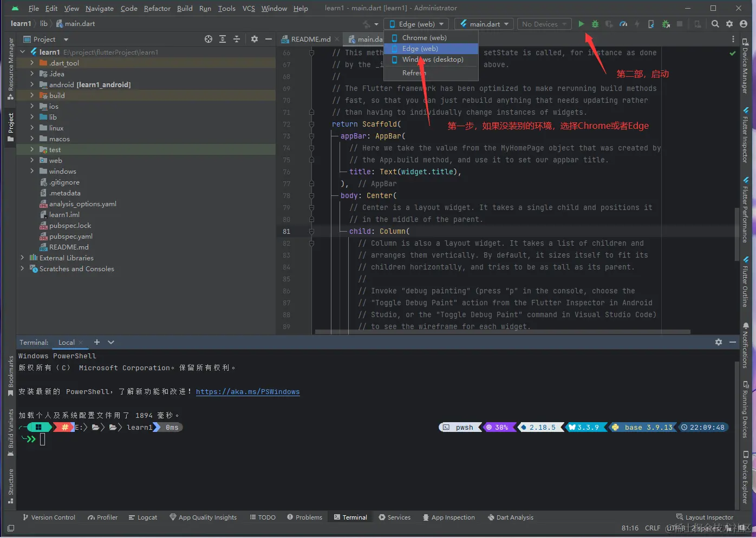Open the editor tabs more-options menu
Viewport: 756px width, 538px height.
coord(733,39)
